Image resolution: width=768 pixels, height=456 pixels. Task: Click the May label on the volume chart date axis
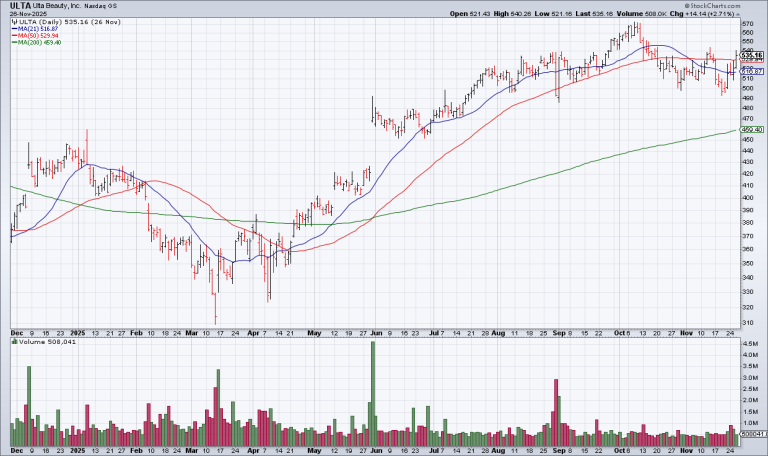pos(314,450)
